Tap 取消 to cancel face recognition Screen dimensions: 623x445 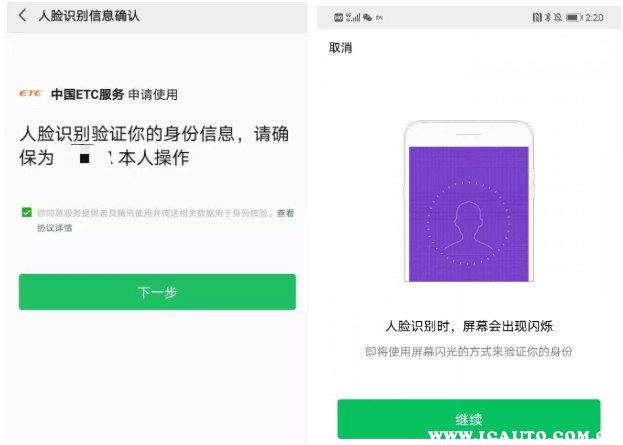point(341,48)
